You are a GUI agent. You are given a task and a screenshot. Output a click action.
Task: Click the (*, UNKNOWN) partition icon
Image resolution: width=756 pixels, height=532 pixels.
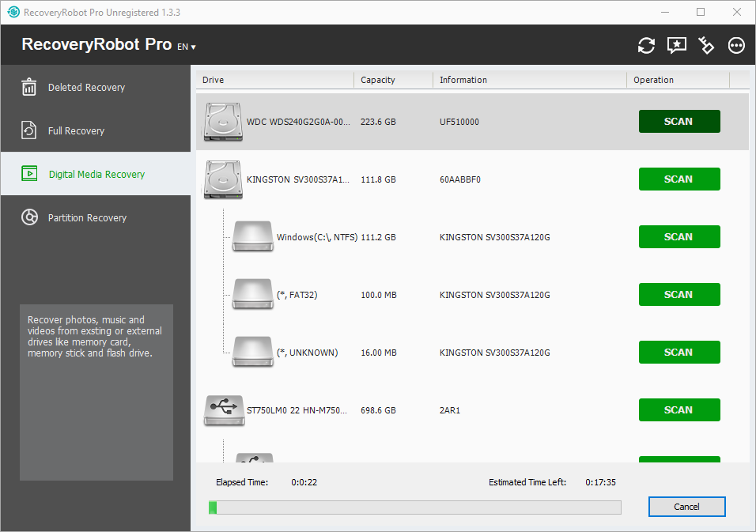pos(252,352)
